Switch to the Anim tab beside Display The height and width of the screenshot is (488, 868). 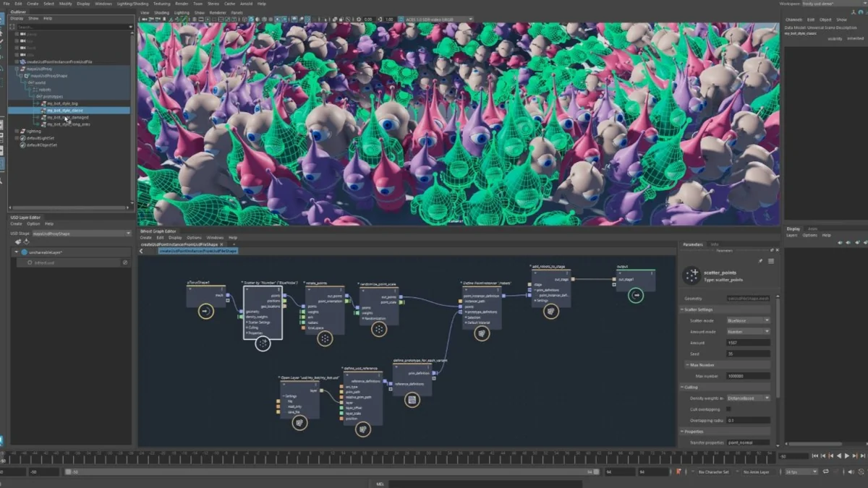point(813,228)
